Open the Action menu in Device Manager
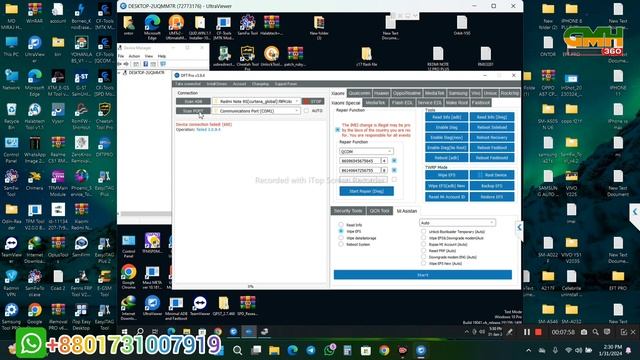The image size is (640, 360). (134, 56)
